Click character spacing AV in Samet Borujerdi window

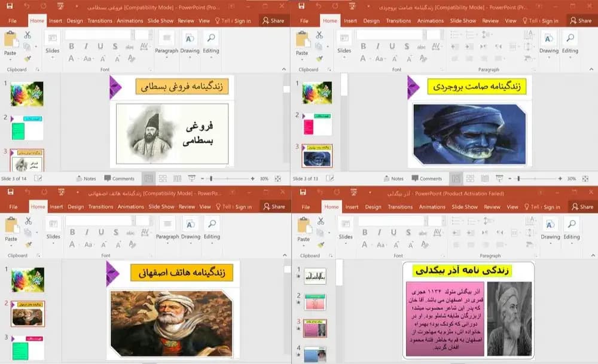pyautogui.click(x=436, y=47)
